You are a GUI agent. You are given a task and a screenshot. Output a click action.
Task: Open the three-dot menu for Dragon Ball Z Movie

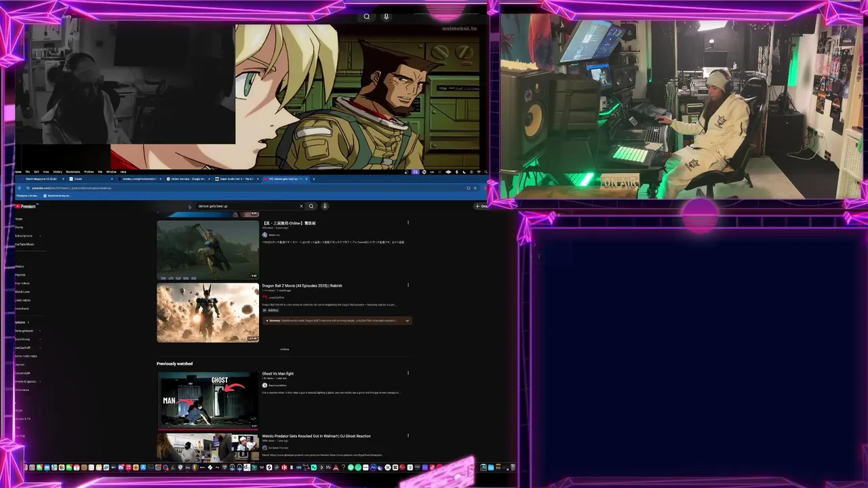tap(408, 285)
